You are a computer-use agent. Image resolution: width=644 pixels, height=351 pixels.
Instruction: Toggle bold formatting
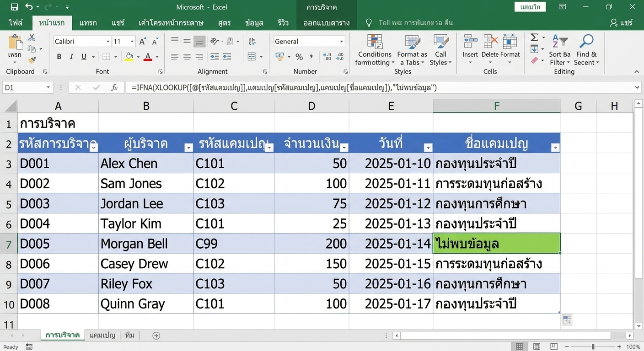[x=59, y=57]
